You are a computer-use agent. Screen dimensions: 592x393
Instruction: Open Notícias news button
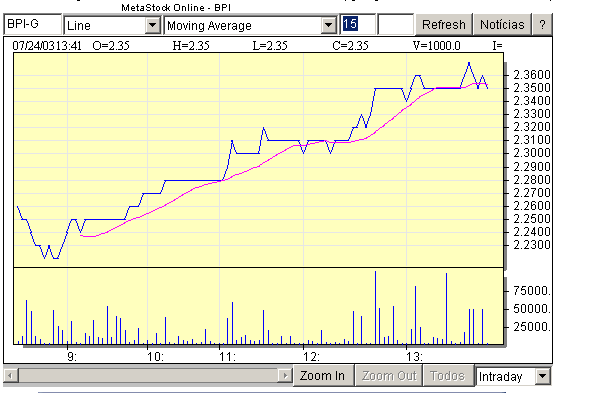[x=502, y=25]
